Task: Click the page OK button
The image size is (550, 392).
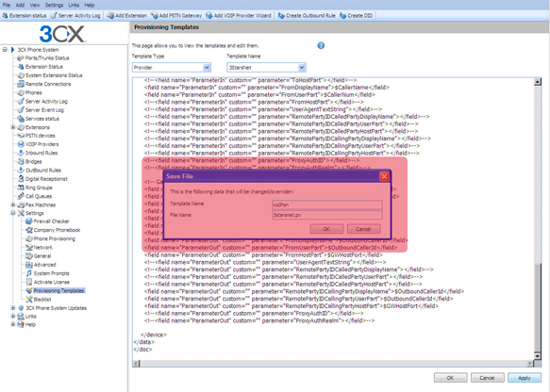Action: 450,378
